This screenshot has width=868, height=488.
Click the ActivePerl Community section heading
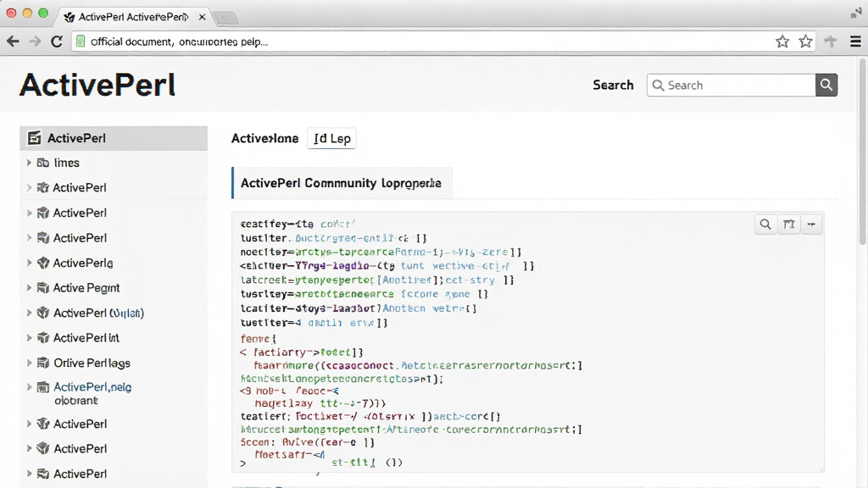(341, 183)
